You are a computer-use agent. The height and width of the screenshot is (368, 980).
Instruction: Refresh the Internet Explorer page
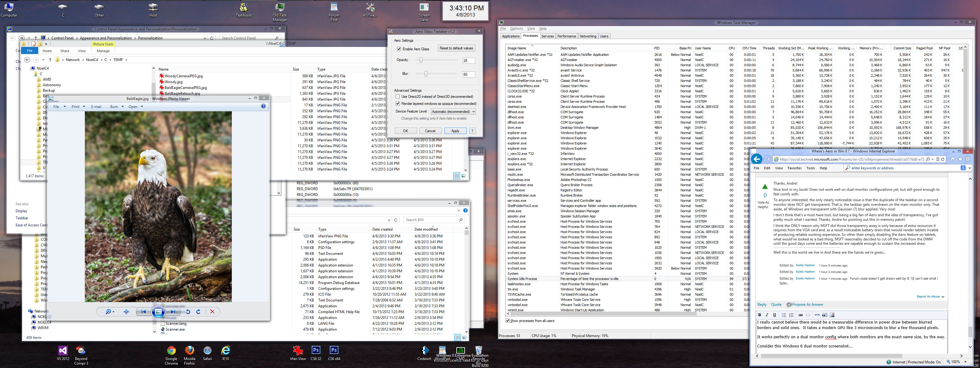[942, 159]
